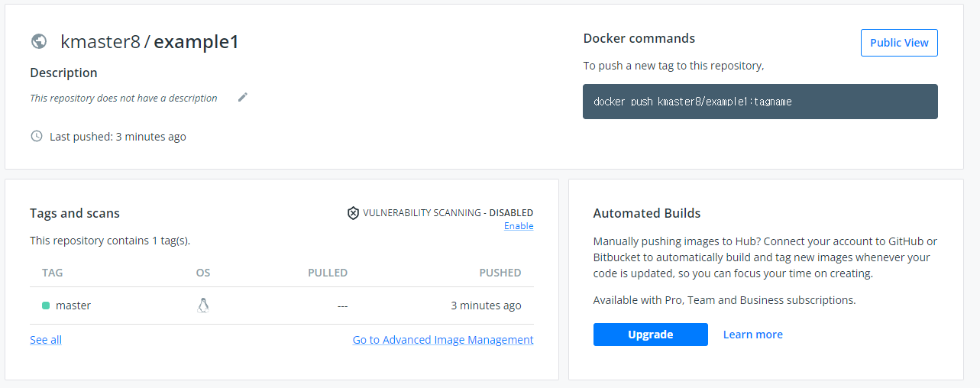Click the 'Last pushed: 3 minutes ago' text
Viewport: 980px width, 388px height.
pos(118,137)
